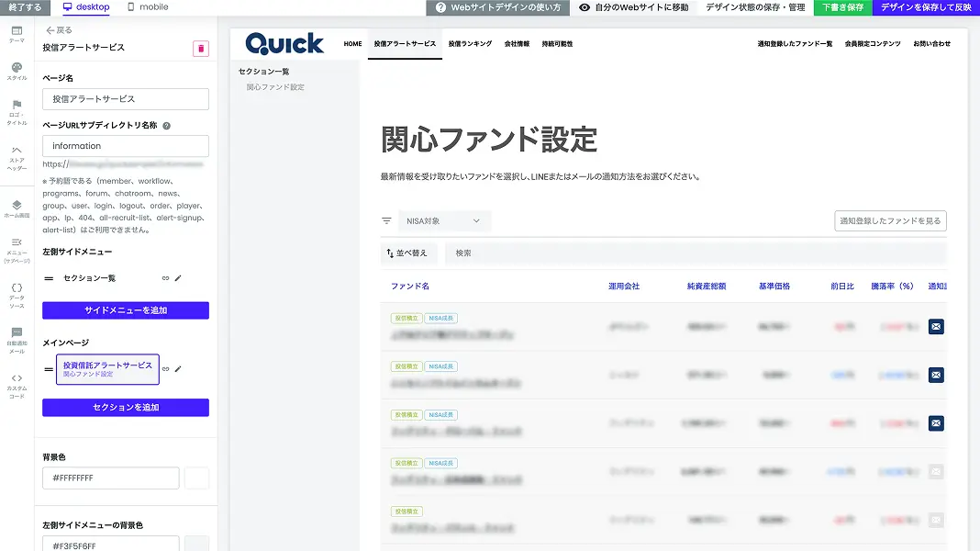Delete the page with the red trash icon
Screen dimensions: 980x551
pyautogui.click(x=201, y=48)
